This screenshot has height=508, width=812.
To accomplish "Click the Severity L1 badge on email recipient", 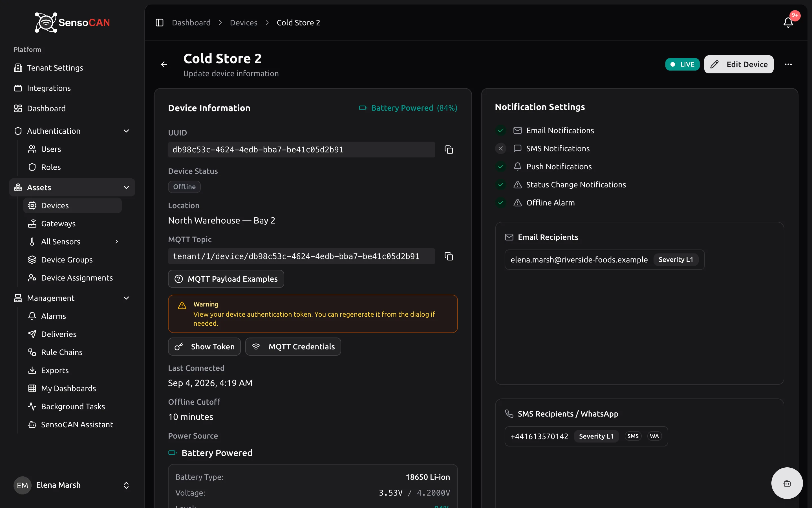I will pos(676,260).
